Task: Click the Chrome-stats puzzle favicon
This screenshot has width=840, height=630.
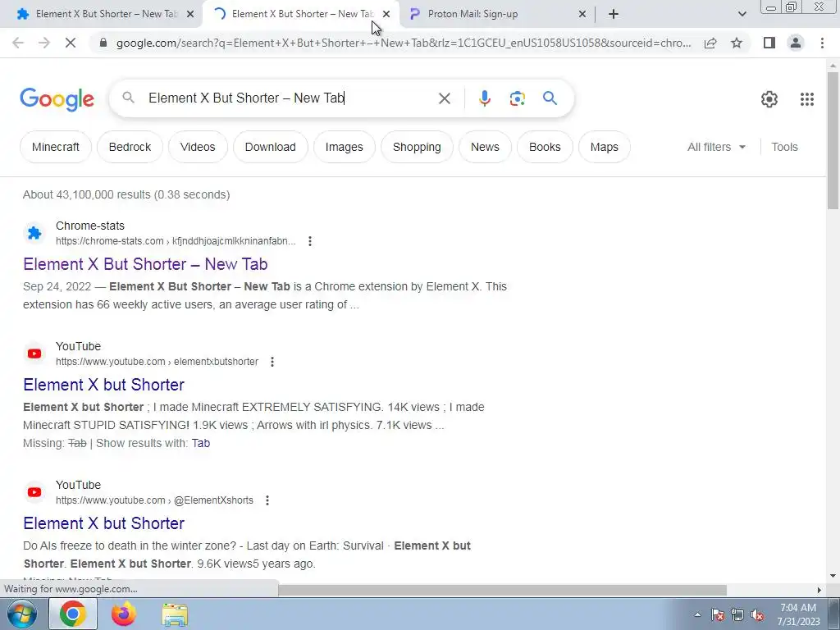Action: [34, 233]
